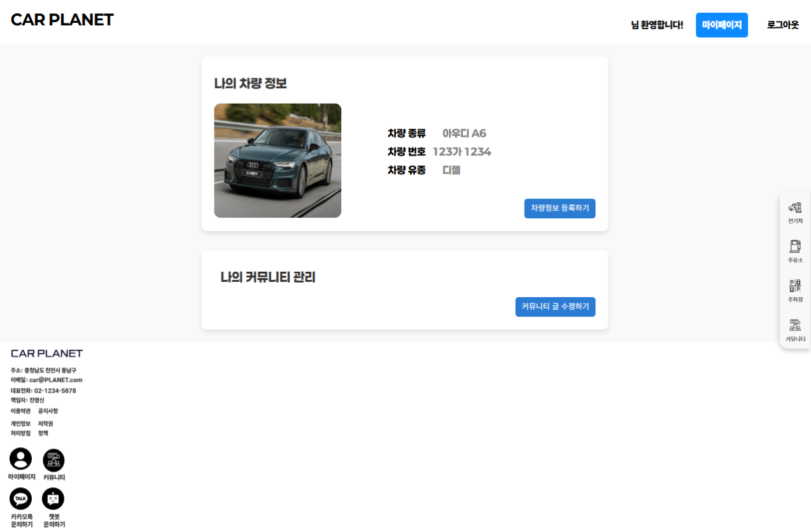Image resolution: width=811 pixels, height=532 pixels.
Task: Click the 차량 유종 label
Action: pos(406,170)
